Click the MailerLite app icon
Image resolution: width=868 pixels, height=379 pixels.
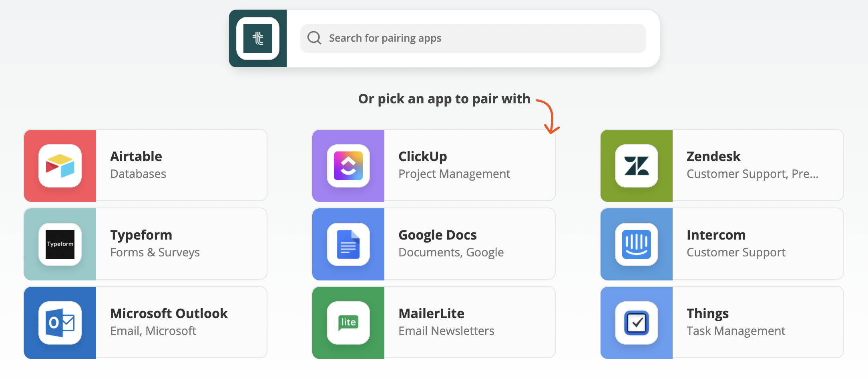coord(348,323)
